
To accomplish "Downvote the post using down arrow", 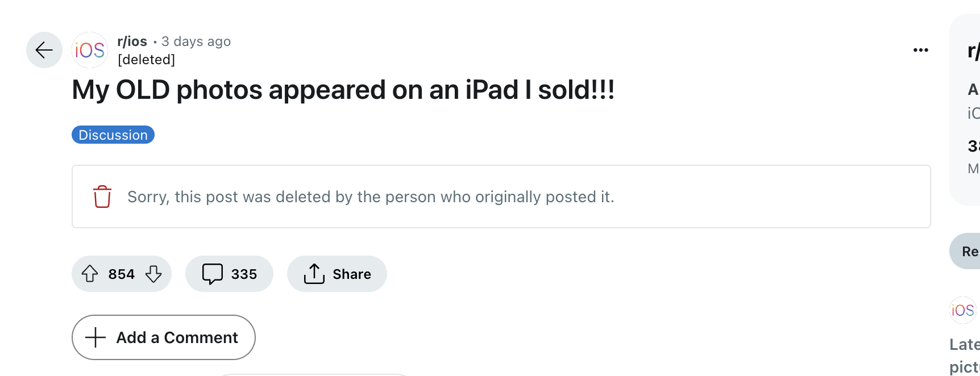I will (x=153, y=274).
